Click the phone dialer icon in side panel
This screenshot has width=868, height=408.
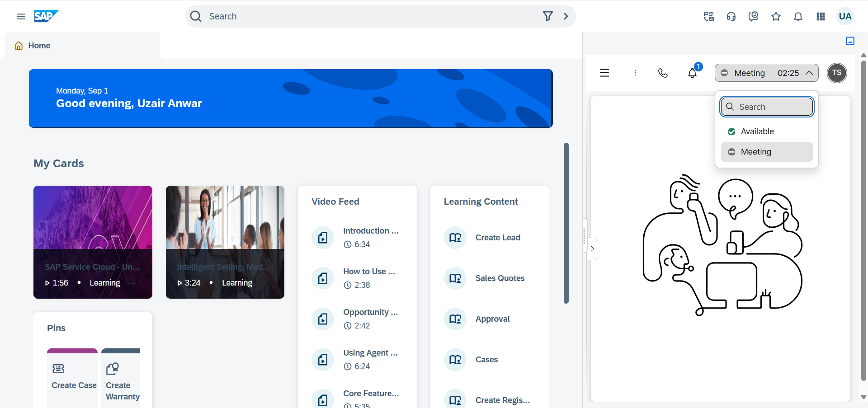click(663, 73)
